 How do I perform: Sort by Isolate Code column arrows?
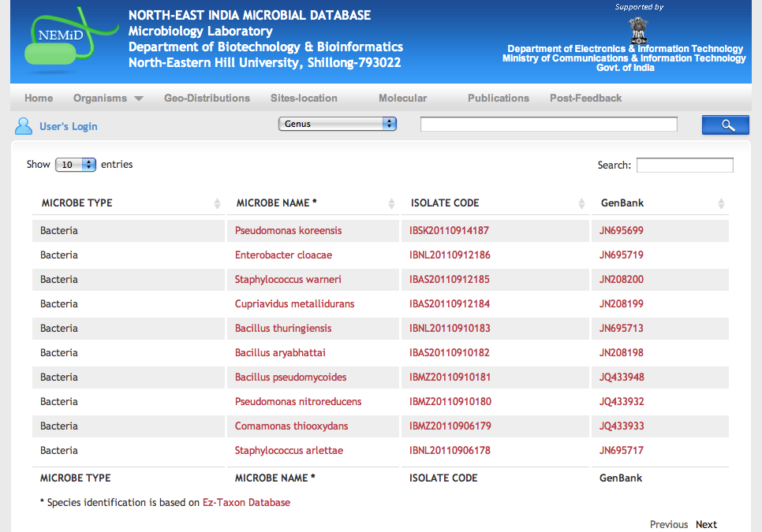click(x=581, y=203)
